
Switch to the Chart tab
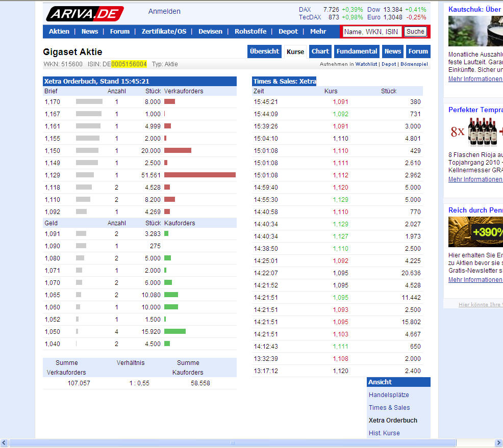tap(320, 51)
